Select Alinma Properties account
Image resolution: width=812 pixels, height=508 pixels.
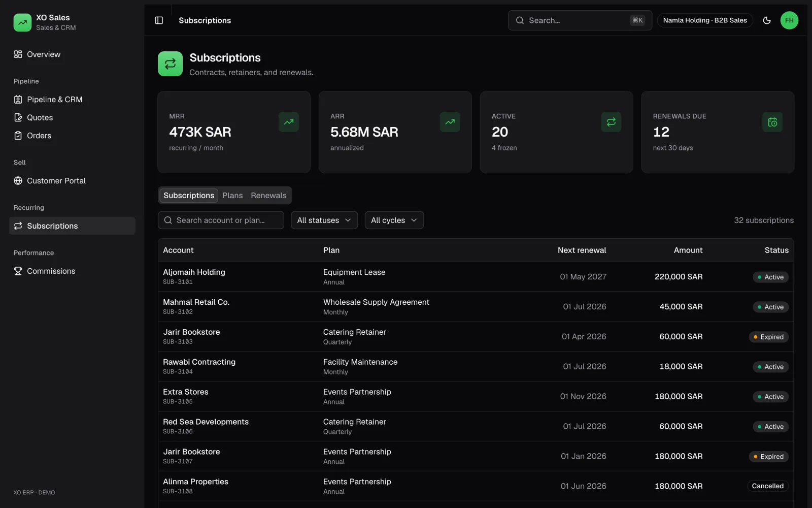click(195, 482)
